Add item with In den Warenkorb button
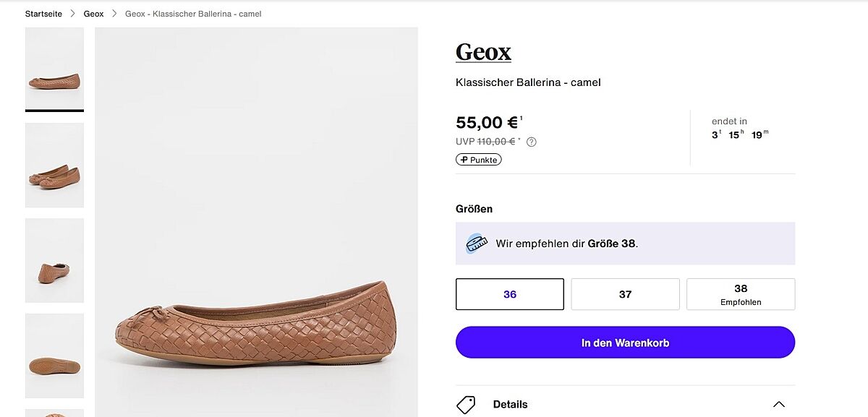 pyautogui.click(x=625, y=343)
